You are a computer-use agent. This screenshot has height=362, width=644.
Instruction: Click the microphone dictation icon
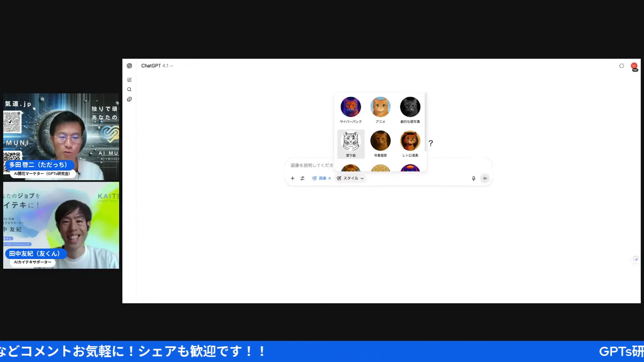[x=474, y=178]
